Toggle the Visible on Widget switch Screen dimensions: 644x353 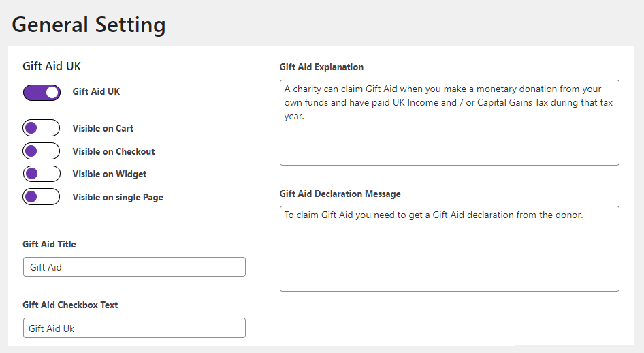(x=42, y=174)
